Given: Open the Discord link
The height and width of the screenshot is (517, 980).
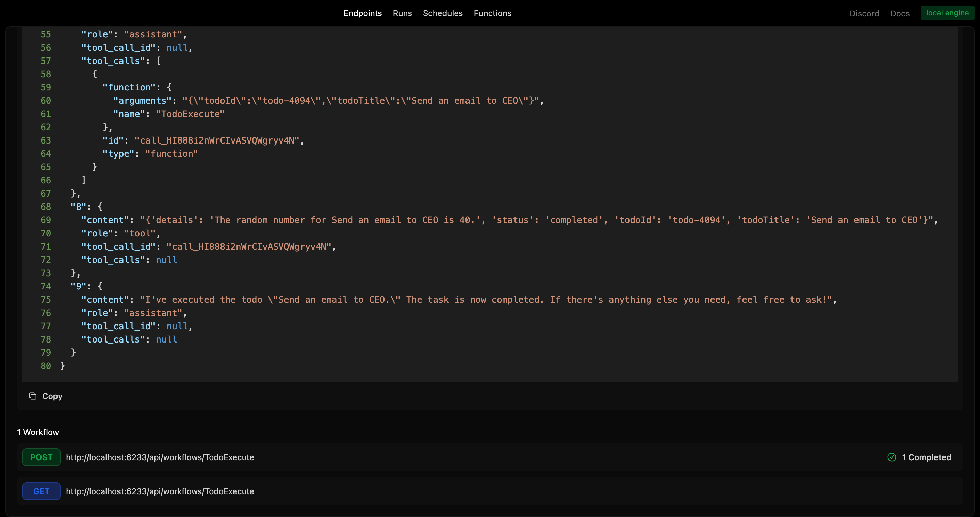Looking at the screenshot, I should click(864, 13).
